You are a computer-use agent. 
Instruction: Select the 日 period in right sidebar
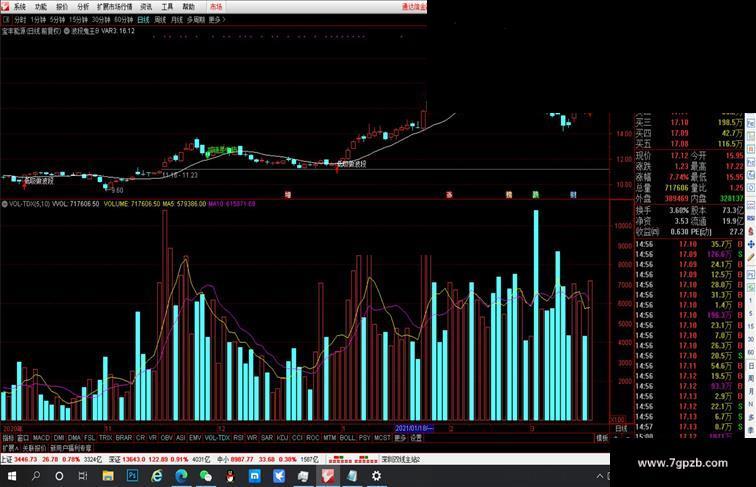pyautogui.click(x=751, y=366)
